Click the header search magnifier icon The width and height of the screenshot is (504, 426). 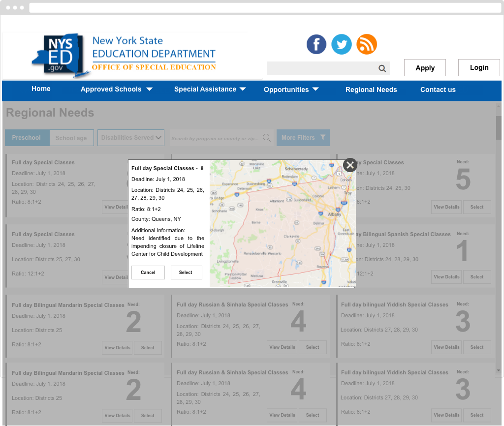coord(382,68)
